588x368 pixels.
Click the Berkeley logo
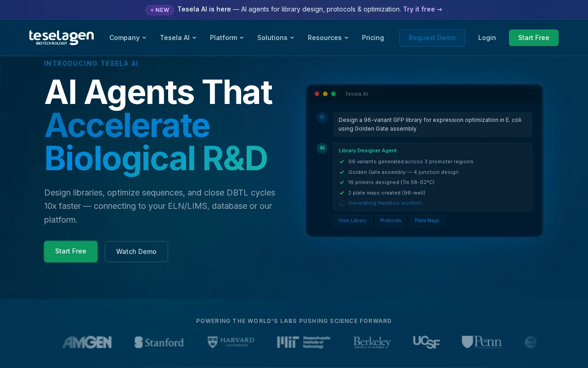coord(372,342)
